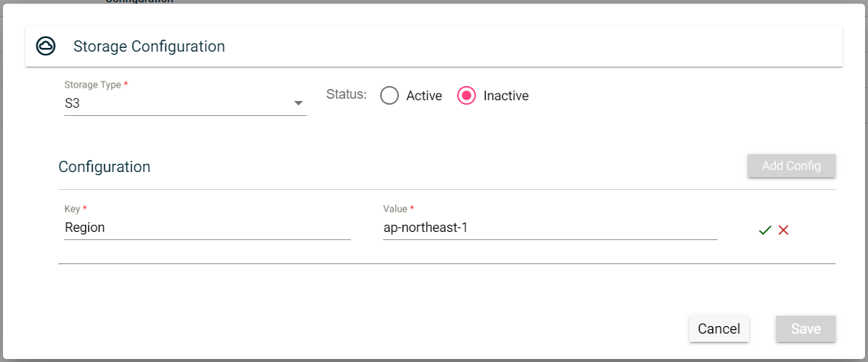
Task: Select the Inactive status radio button
Action: 466,96
